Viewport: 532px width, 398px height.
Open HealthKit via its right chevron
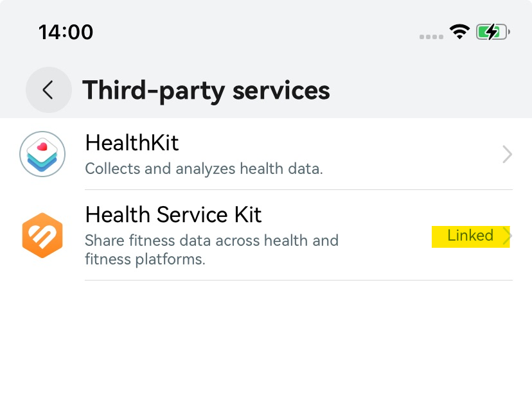507,154
